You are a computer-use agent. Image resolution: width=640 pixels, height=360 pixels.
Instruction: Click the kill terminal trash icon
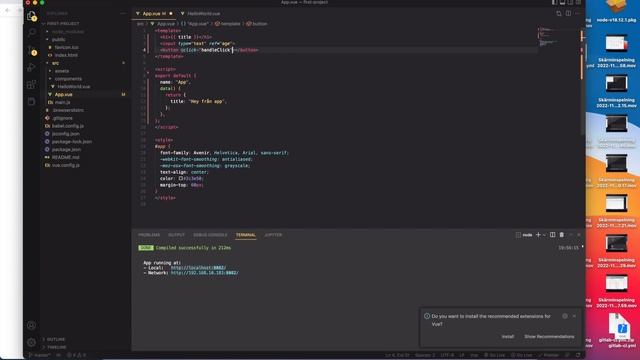pos(562,235)
